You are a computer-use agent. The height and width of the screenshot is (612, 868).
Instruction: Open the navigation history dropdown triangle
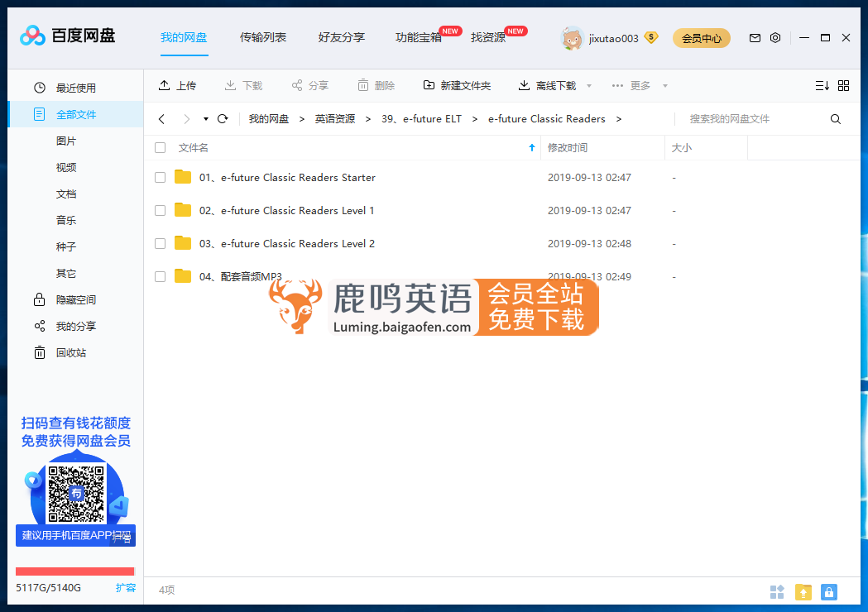206,119
